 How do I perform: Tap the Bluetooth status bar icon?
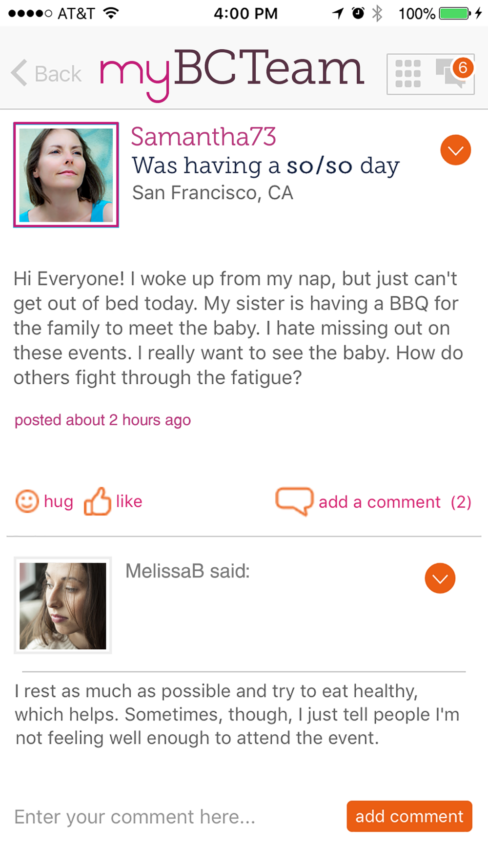click(x=377, y=13)
